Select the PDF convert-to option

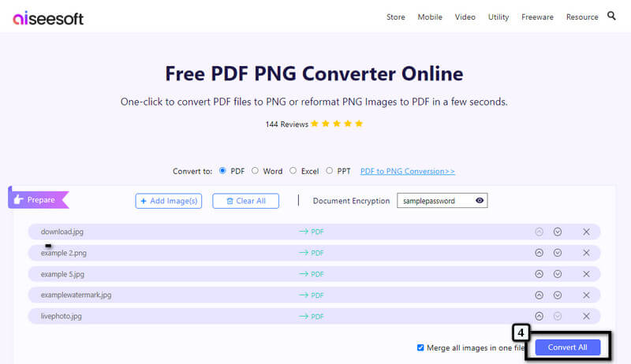pos(222,170)
